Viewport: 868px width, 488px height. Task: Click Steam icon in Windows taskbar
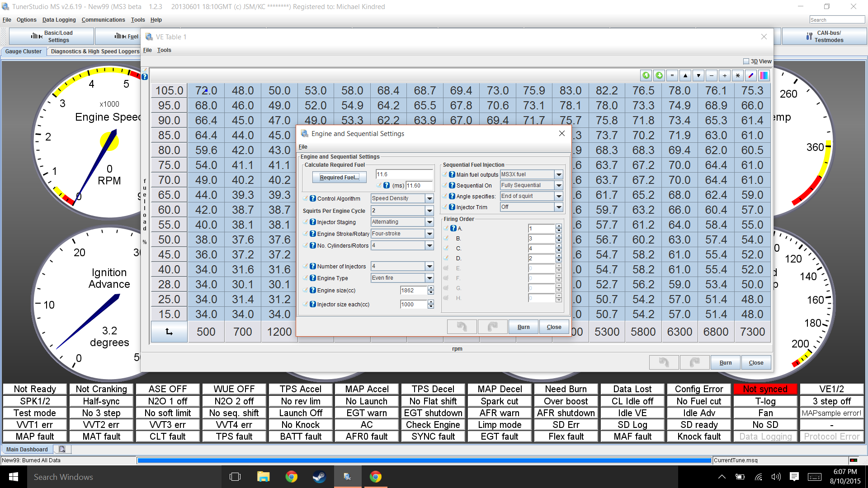click(319, 477)
